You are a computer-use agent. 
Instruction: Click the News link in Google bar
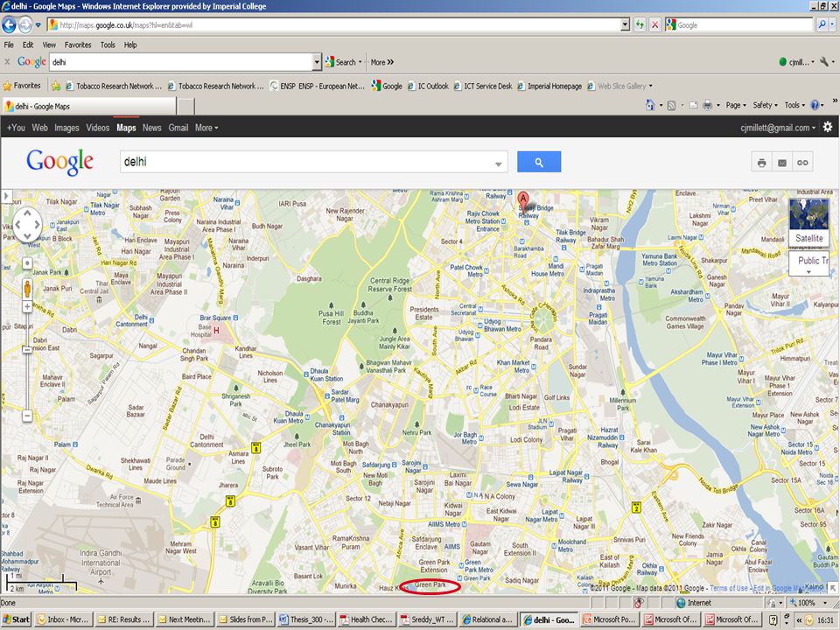(151, 128)
